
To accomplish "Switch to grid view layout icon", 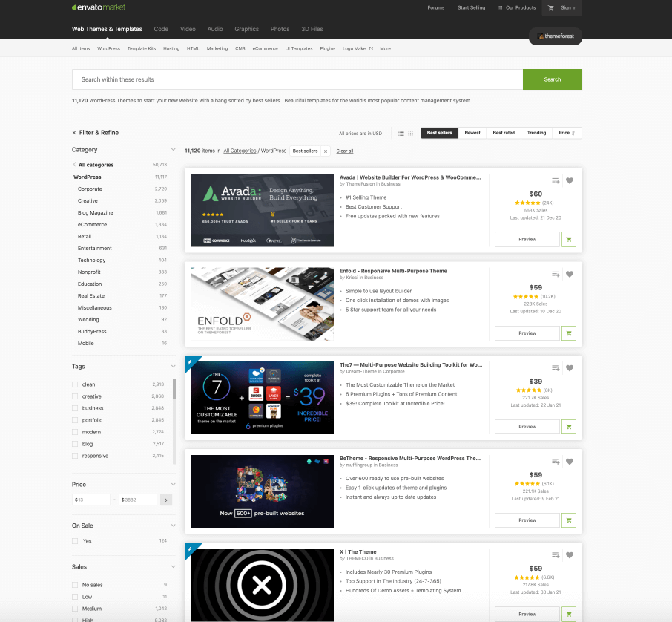I will [x=411, y=133].
